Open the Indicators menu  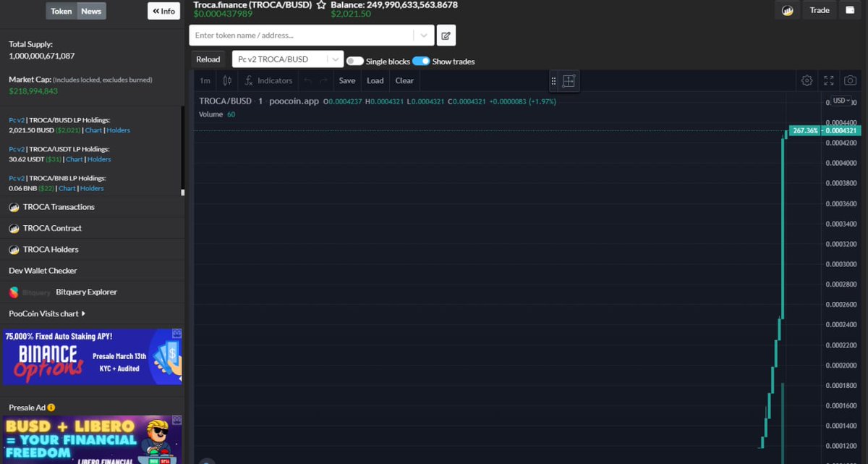268,80
